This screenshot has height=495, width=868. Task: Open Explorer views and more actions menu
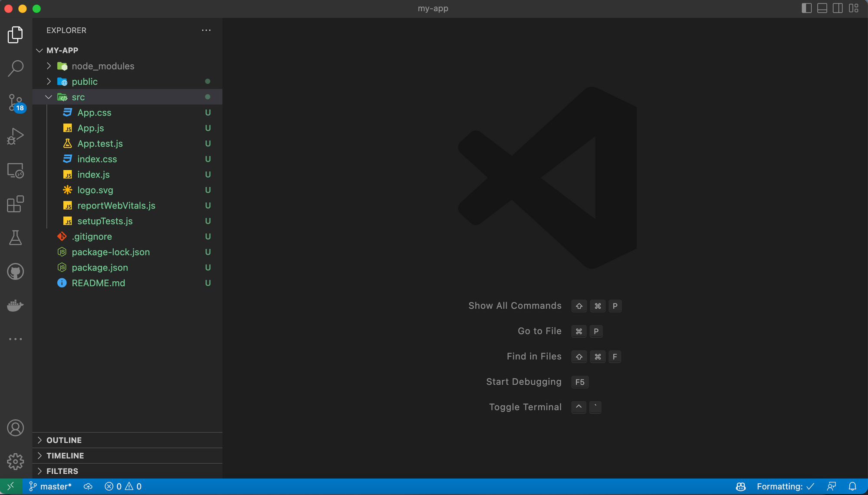(206, 30)
